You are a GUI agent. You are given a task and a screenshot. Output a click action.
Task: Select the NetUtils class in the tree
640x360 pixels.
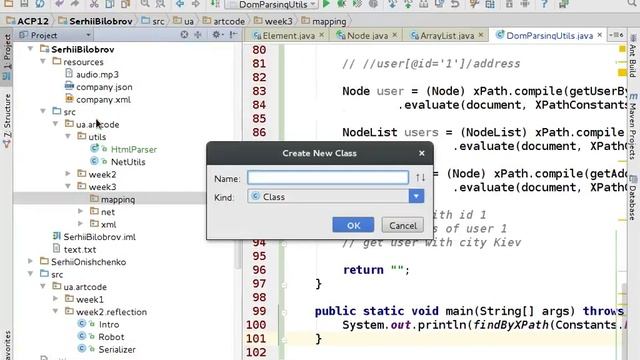tap(128, 162)
